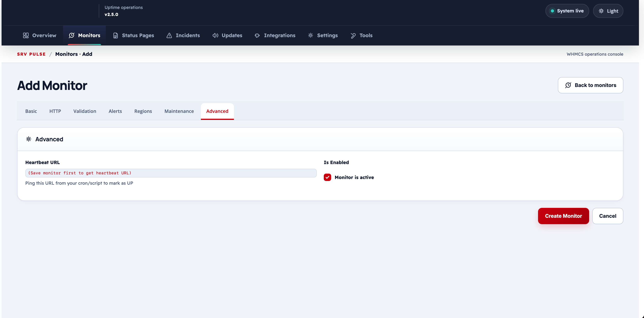Click the gear icon beside Advanced heading
This screenshot has width=644, height=318.
(29, 139)
